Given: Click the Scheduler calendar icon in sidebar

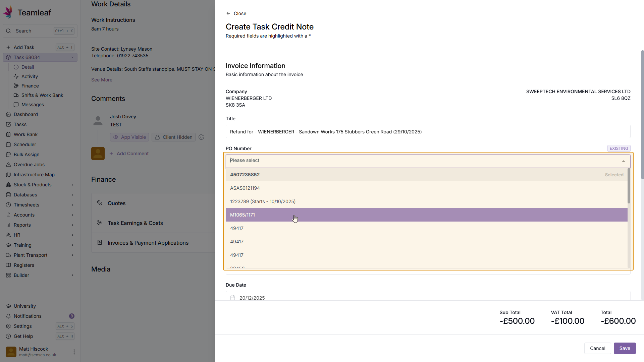Looking at the screenshot, I should tap(8, 144).
